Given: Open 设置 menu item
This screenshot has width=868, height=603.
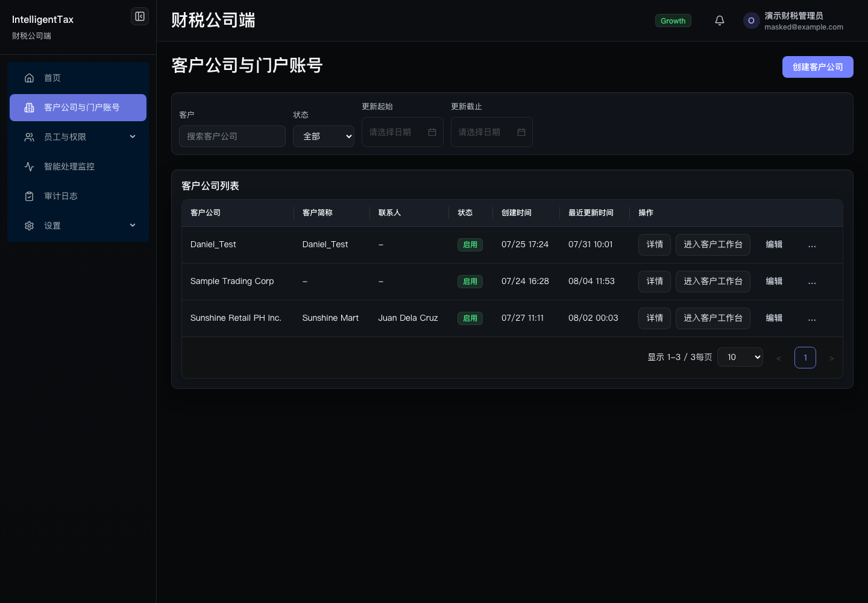Looking at the screenshot, I should [78, 226].
